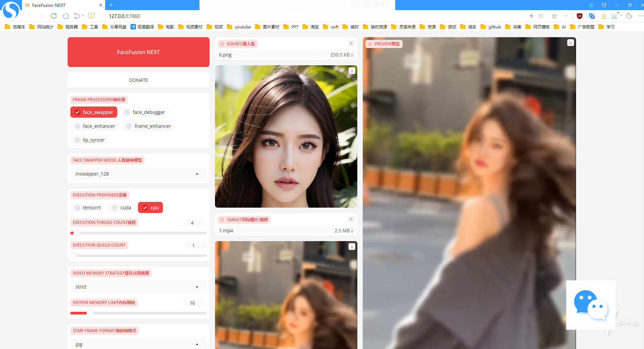Open a new browser tab
Screen dimensions: 644x349
pyautogui.click(x=111, y=5)
